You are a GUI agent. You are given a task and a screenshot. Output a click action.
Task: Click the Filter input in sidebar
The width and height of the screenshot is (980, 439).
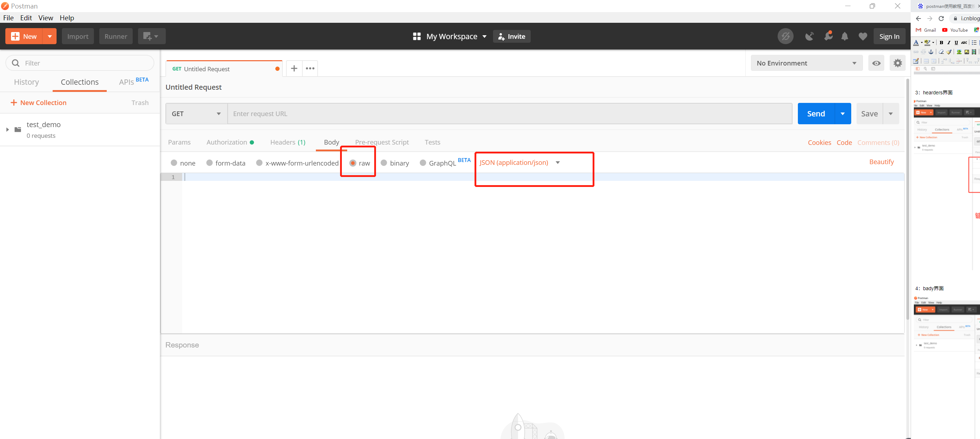(x=80, y=63)
